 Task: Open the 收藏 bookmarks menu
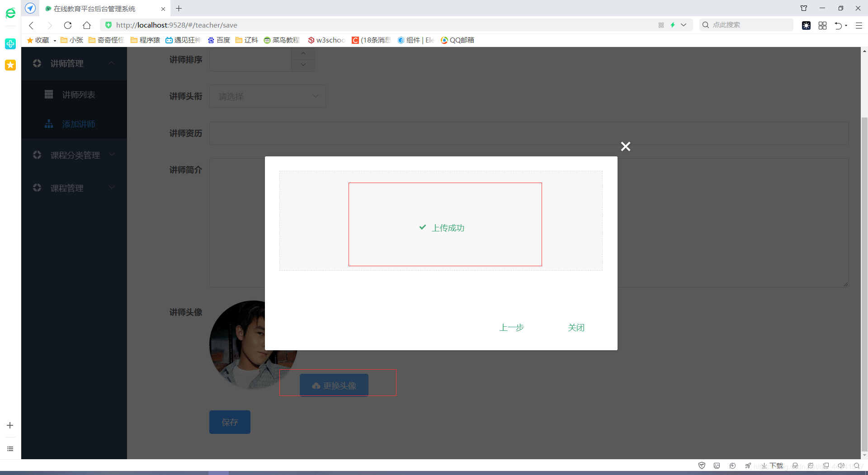[x=41, y=40]
